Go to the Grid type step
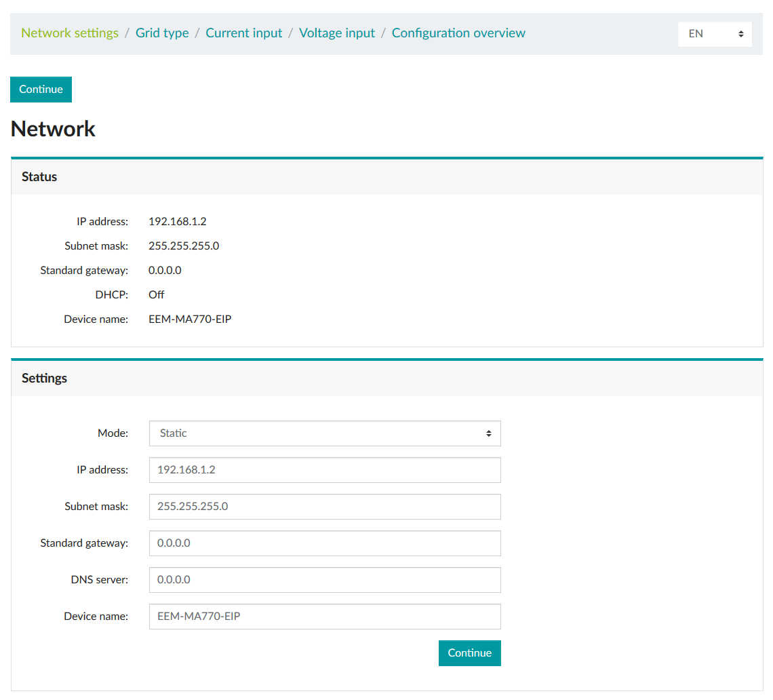This screenshot has height=700, width=773. point(162,33)
